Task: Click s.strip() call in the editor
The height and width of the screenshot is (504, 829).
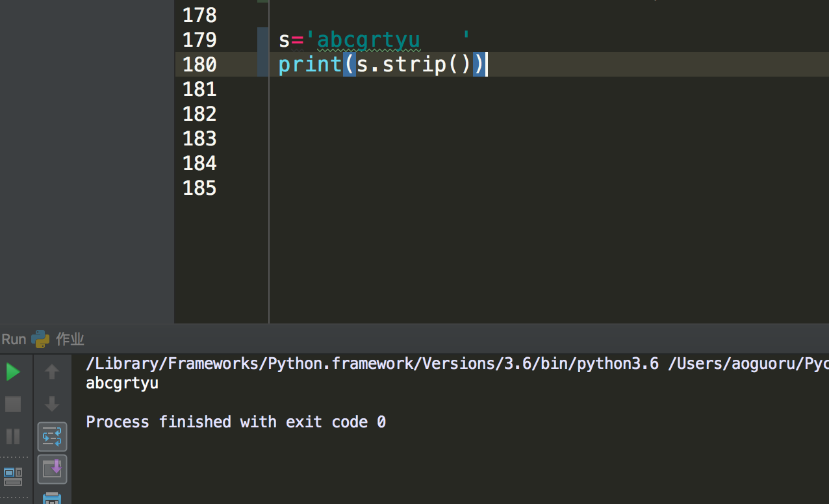Action: pos(414,64)
